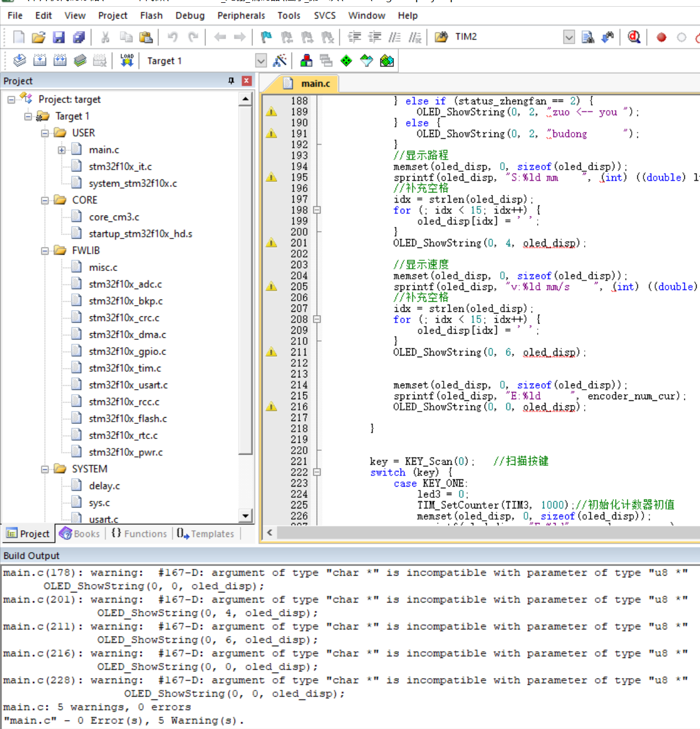Close the Project panel

(x=246, y=81)
